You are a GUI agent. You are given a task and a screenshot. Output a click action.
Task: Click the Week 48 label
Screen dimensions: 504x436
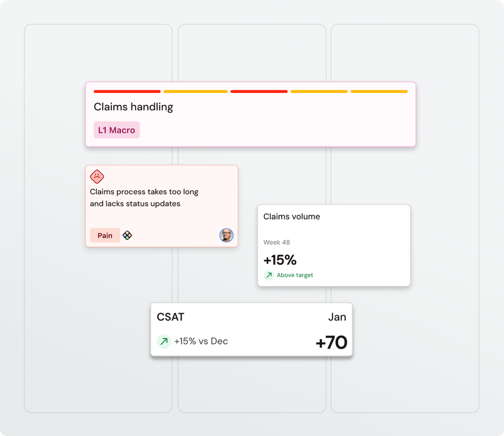click(276, 242)
